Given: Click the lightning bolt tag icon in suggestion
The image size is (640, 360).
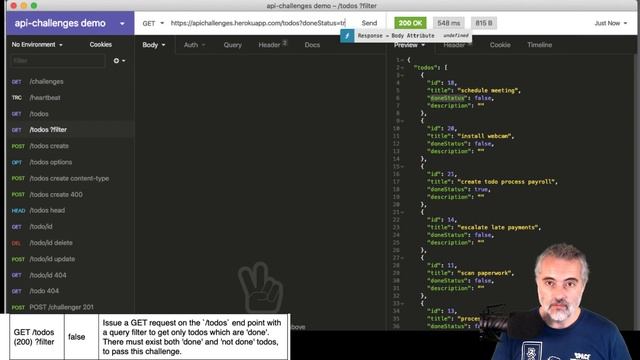Looking at the screenshot, I should [x=347, y=36].
